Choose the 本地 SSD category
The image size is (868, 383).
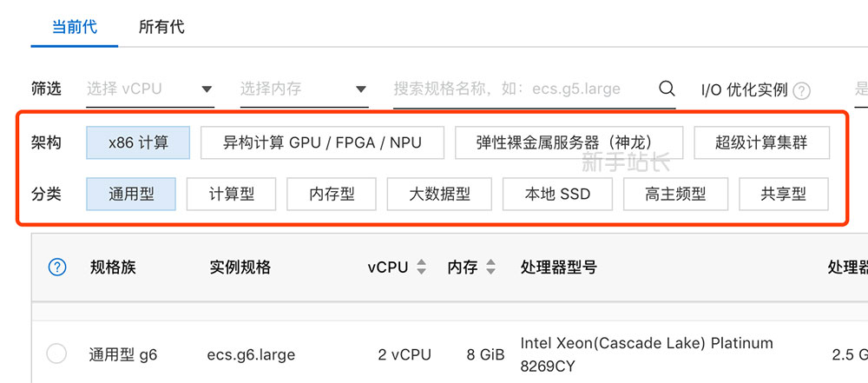tap(557, 194)
